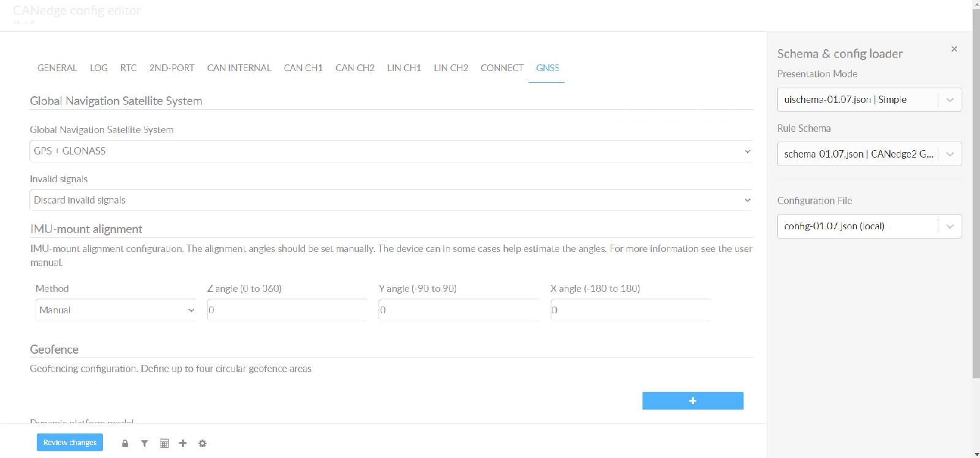Open the Rule Schema dropdown
980x458 pixels.
(869, 154)
